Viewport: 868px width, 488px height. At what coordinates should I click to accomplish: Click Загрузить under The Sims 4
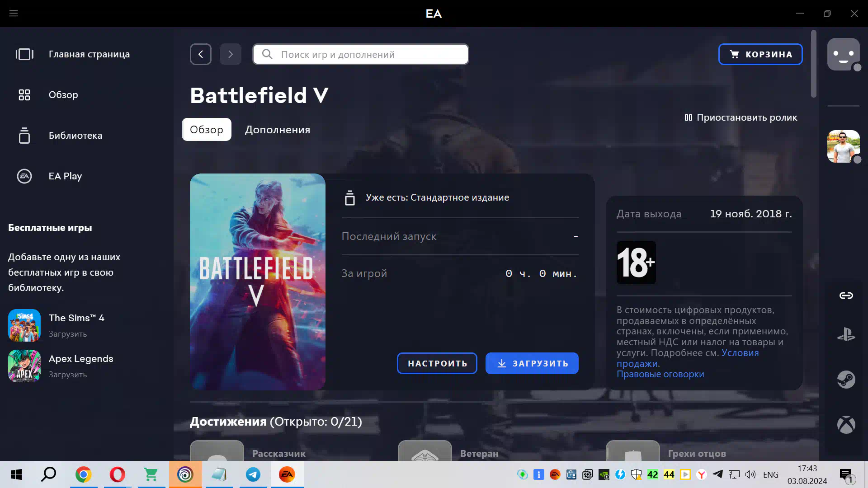click(x=68, y=334)
